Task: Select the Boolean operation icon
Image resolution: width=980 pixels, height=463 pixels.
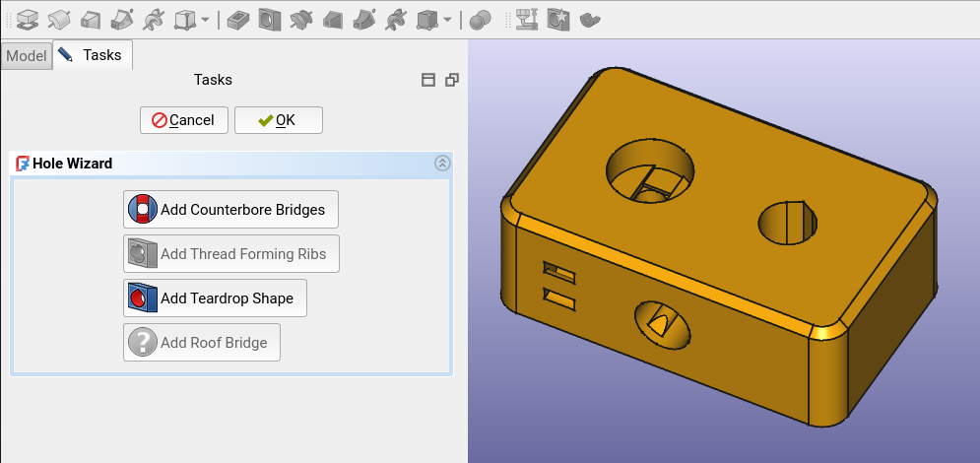Action: (480, 20)
